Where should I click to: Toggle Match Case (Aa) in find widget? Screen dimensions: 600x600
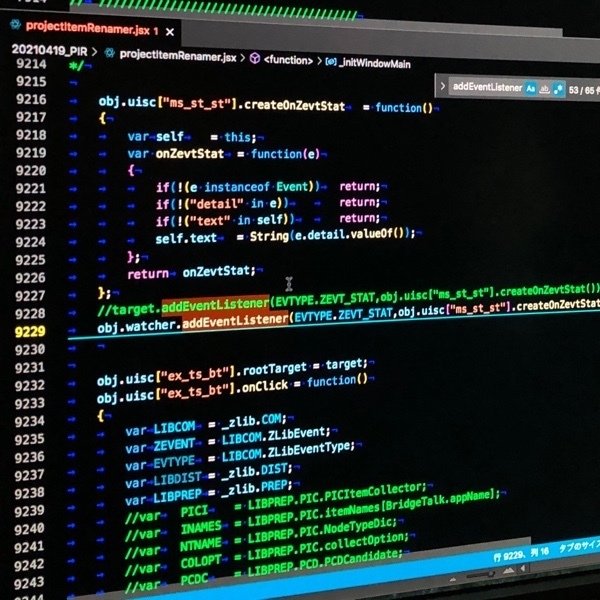point(530,89)
